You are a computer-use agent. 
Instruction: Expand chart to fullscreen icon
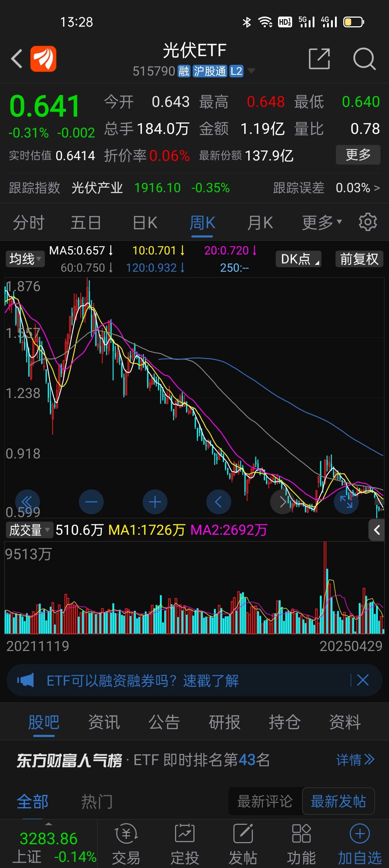(346, 502)
